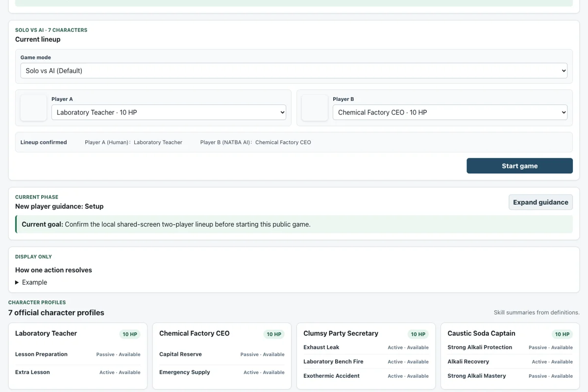The height and width of the screenshot is (392, 588).
Task: Click the Player B avatar placeholder box
Action: click(315, 108)
